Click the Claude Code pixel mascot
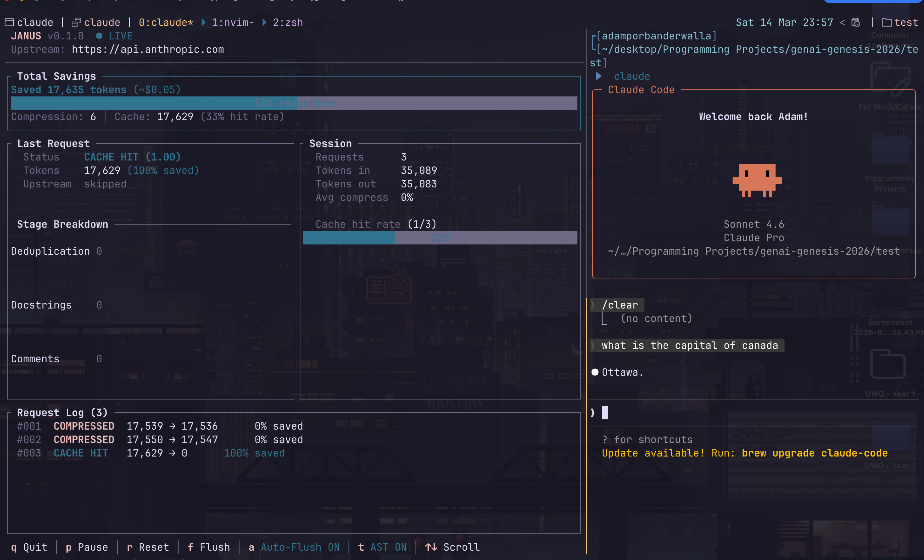The width and height of the screenshot is (924, 560). tap(757, 180)
